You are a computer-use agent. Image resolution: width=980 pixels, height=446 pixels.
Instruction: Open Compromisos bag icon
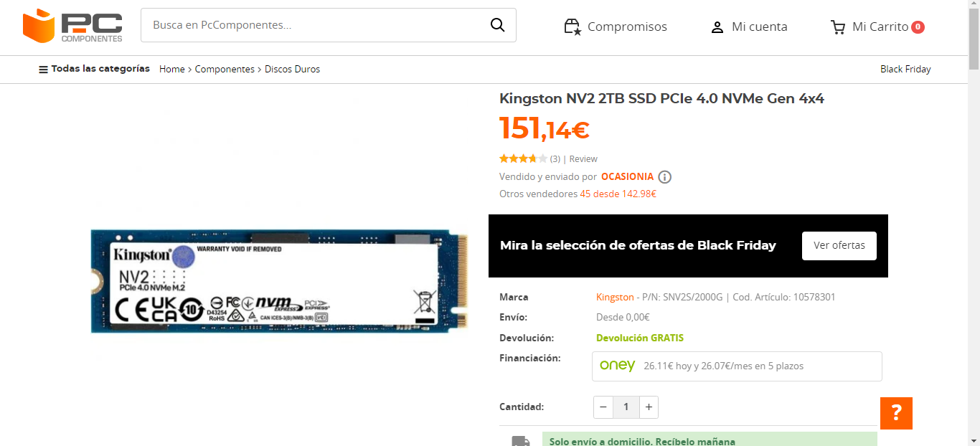(572, 27)
